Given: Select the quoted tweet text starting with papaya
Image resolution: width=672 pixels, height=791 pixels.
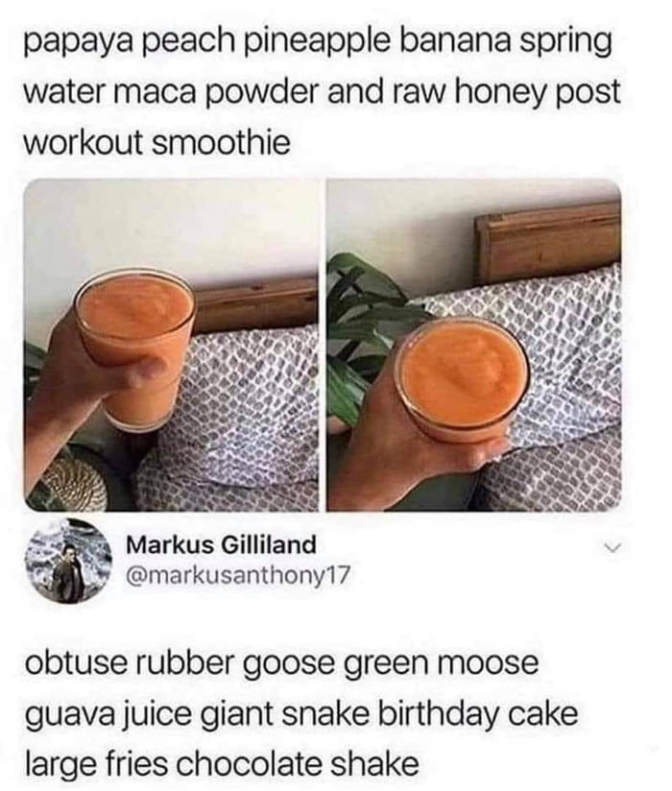Looking at the screenshot, I should click(322, 92).
